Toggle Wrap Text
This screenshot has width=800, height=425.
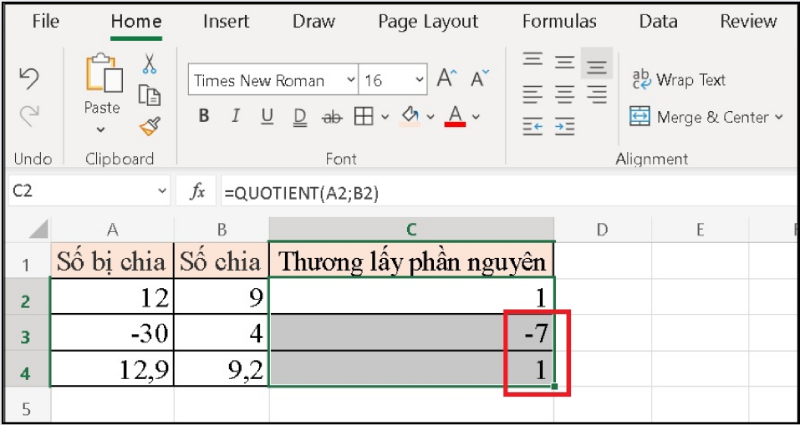click(x=679, y=80)
